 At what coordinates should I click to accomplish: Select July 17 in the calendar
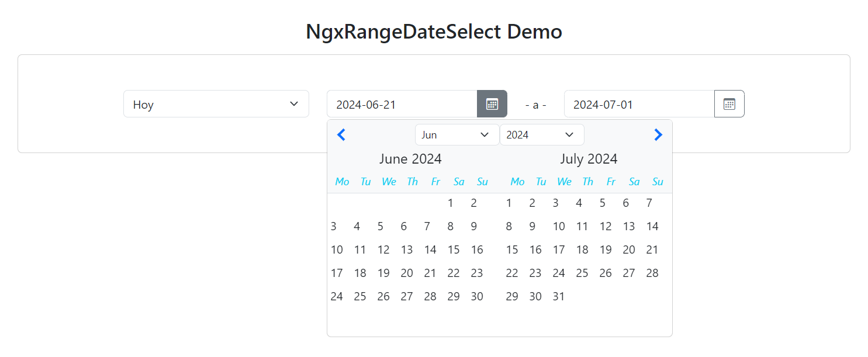[559, 250]
